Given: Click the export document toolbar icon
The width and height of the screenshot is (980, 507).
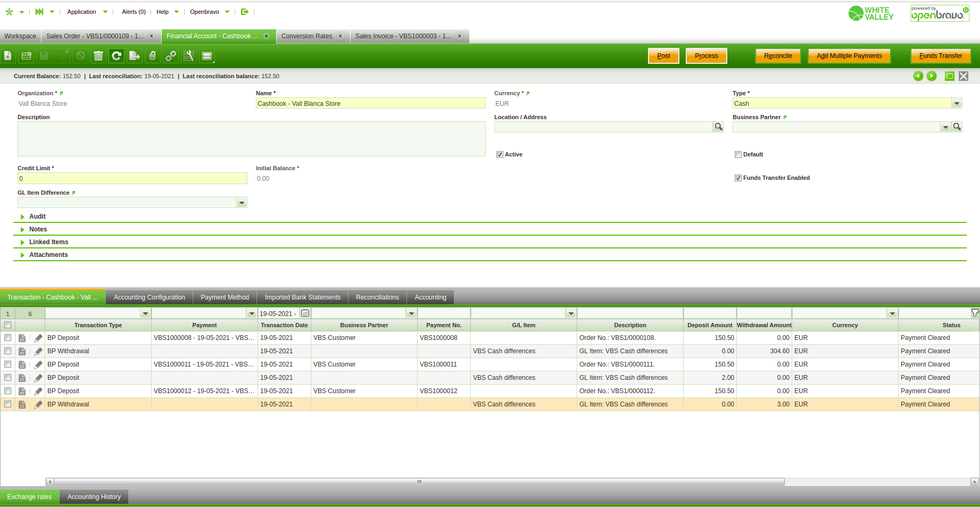Looking at the screenshot, I should [135, 56].
